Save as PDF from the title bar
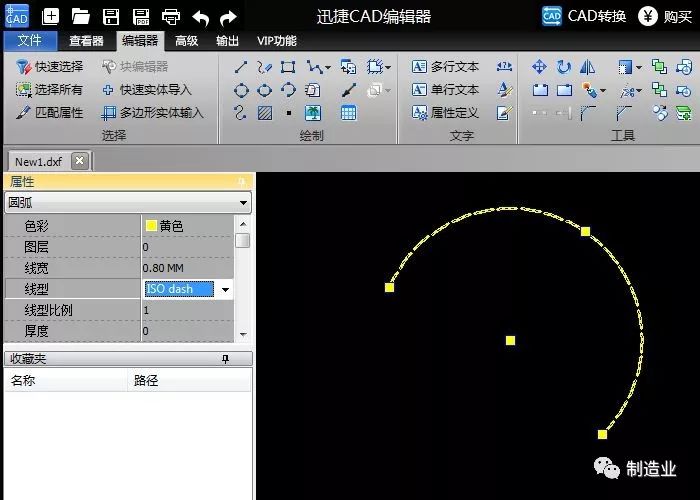Screen dimensions: 700x500 [141, 17]
